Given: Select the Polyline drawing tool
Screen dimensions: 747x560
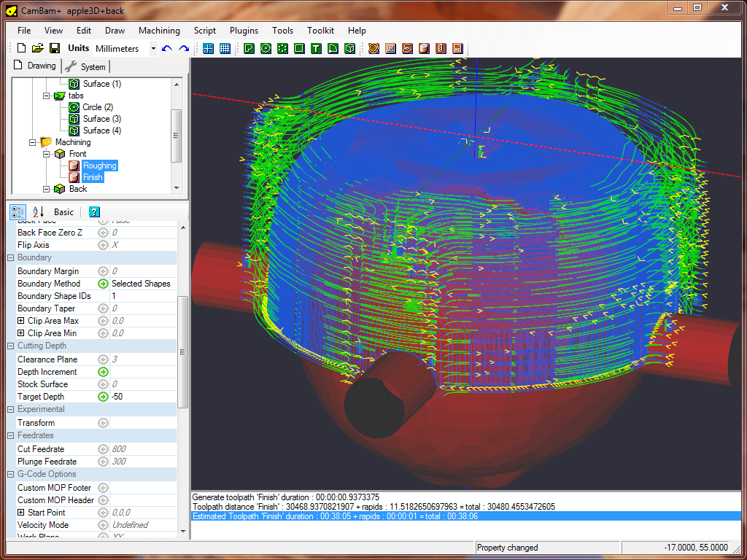Looking at the screenshot, I should pos(249,48).
